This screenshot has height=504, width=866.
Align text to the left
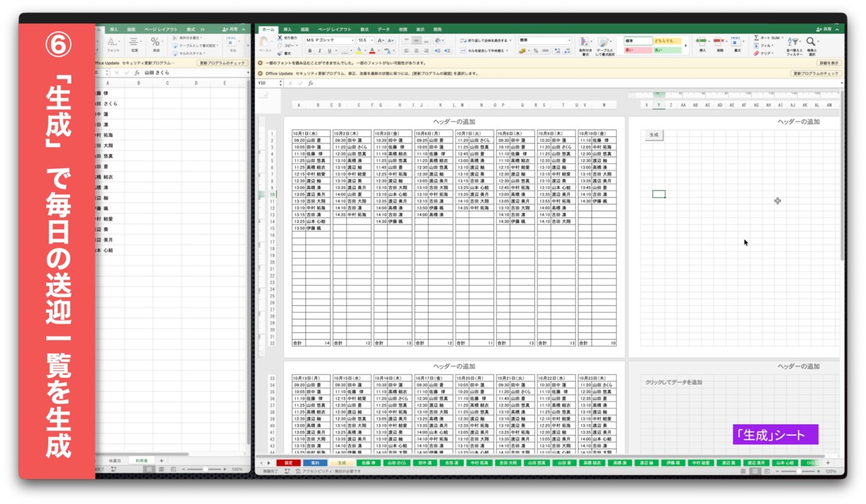coord(407,50)
